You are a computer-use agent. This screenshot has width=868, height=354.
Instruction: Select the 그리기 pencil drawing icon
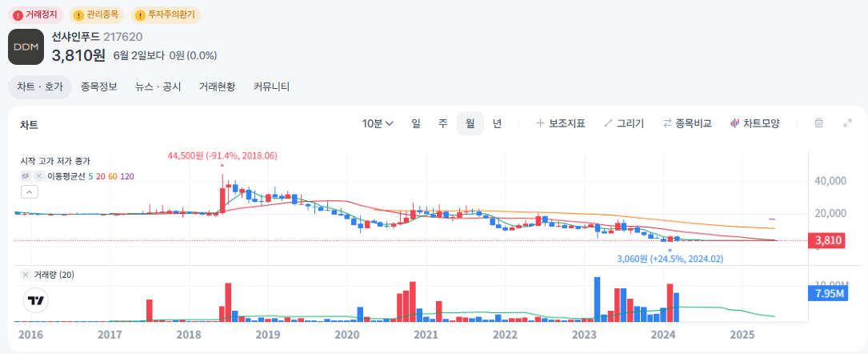608,123
